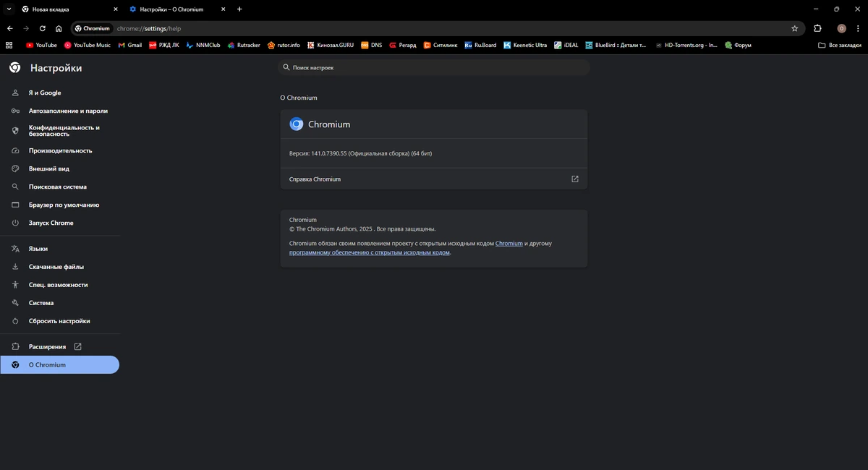
Task: Open Я и Google settings section
Action: point(60,93)
